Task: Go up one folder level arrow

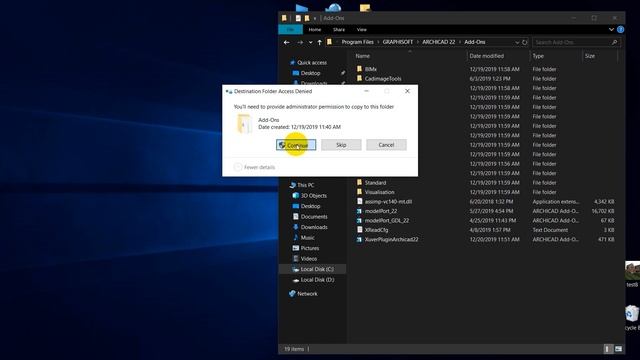Action: (320, 42)
